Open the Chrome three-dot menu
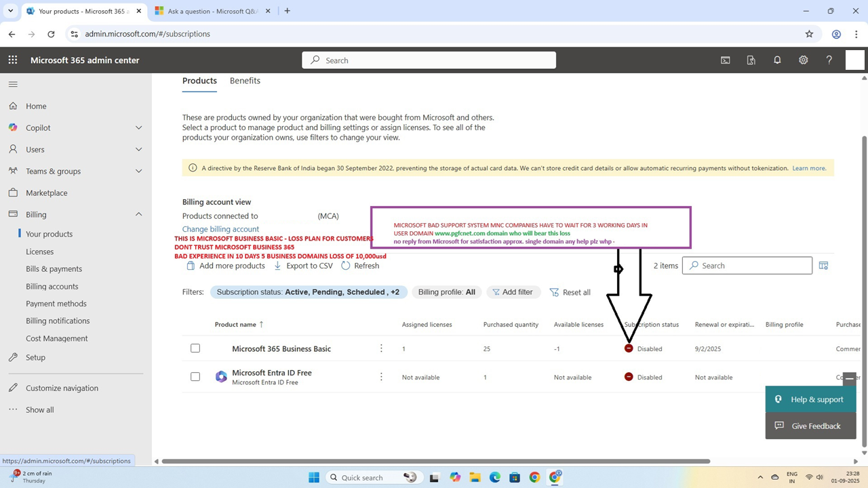Image resolution: width=868 pixels, height=488 pixels. [x=856, y=34]
